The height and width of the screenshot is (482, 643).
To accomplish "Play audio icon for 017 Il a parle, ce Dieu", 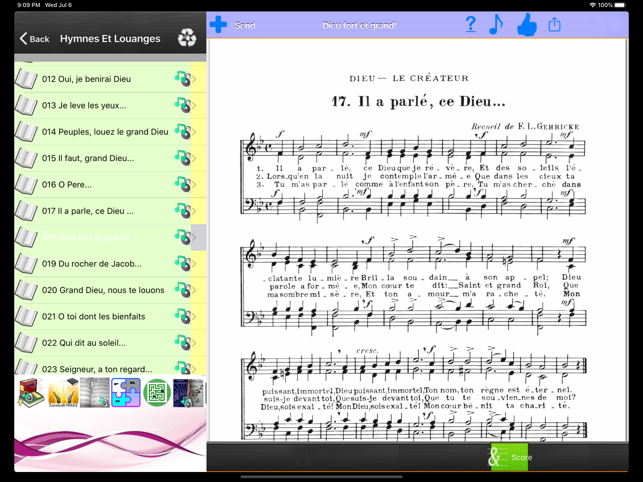I will (x=182, y=211).
